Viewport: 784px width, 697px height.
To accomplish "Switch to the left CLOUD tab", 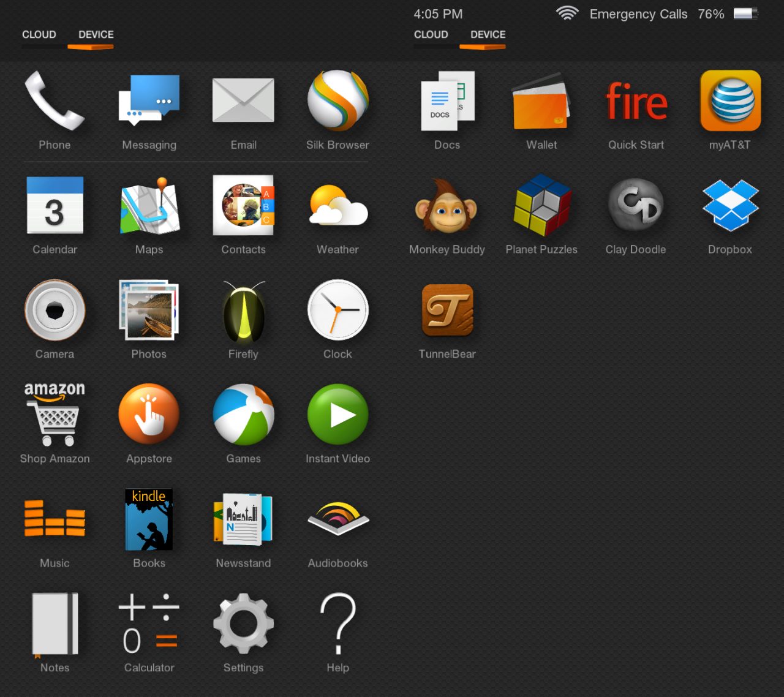I will (x=39, y=35).
